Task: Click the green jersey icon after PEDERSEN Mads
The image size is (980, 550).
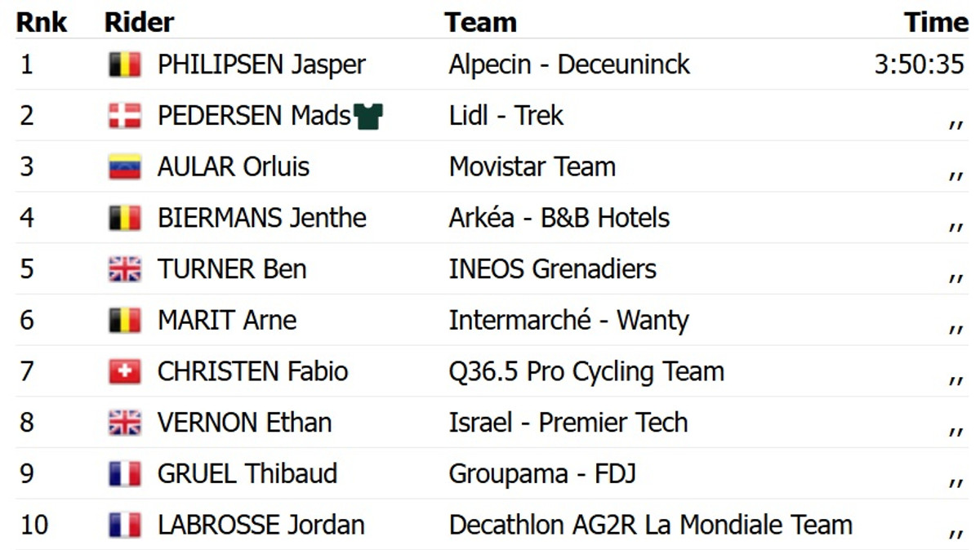Action: pyautogui.click(x=368, y=117)
